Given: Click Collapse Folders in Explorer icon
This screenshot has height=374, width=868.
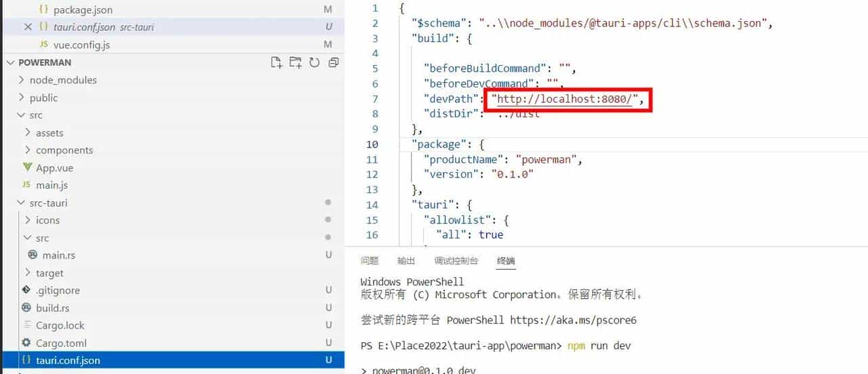Looking at the screenshot, I should (333, 62).
